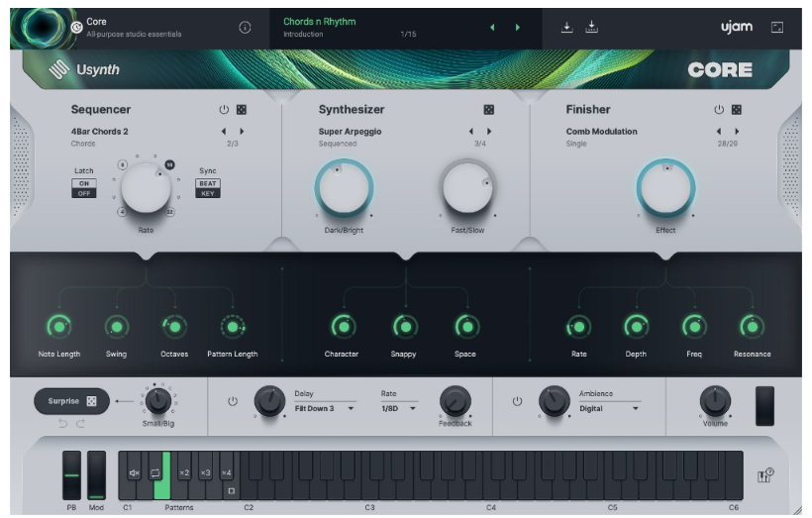Open the info icon next to Core

click(245, 28)
